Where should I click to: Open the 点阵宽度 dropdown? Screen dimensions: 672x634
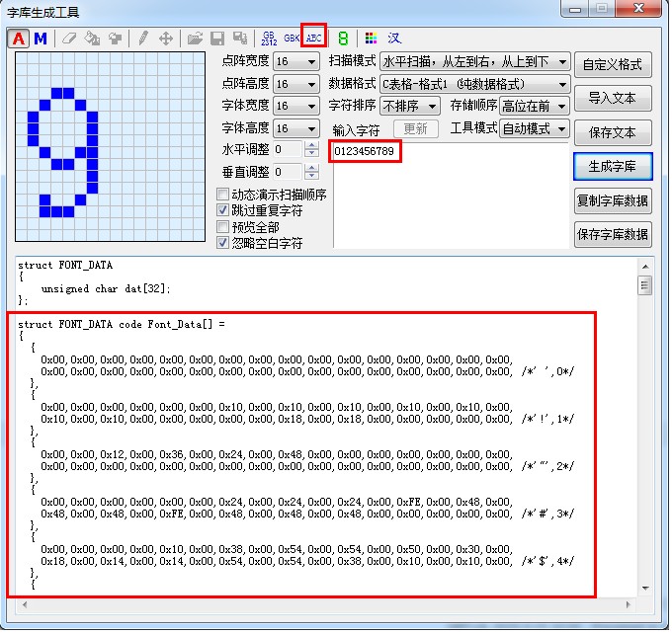[x=296, y=62]
